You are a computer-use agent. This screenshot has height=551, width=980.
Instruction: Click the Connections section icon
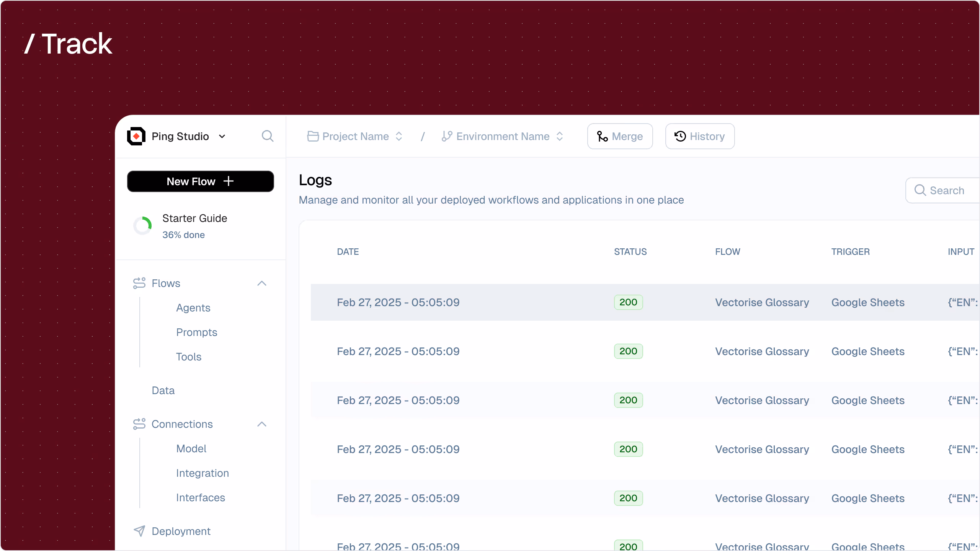click(139, 424)
